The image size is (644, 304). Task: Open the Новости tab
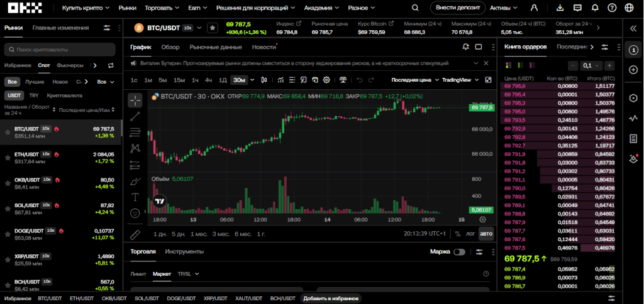[264, 47]
